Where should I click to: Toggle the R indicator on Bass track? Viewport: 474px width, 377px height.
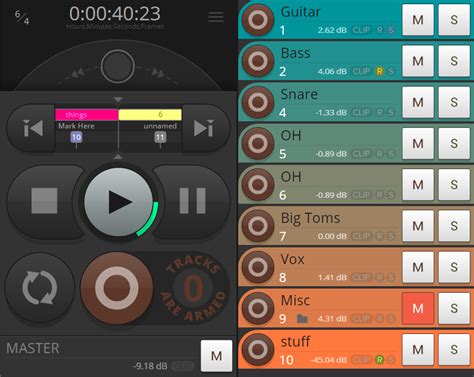379,71
